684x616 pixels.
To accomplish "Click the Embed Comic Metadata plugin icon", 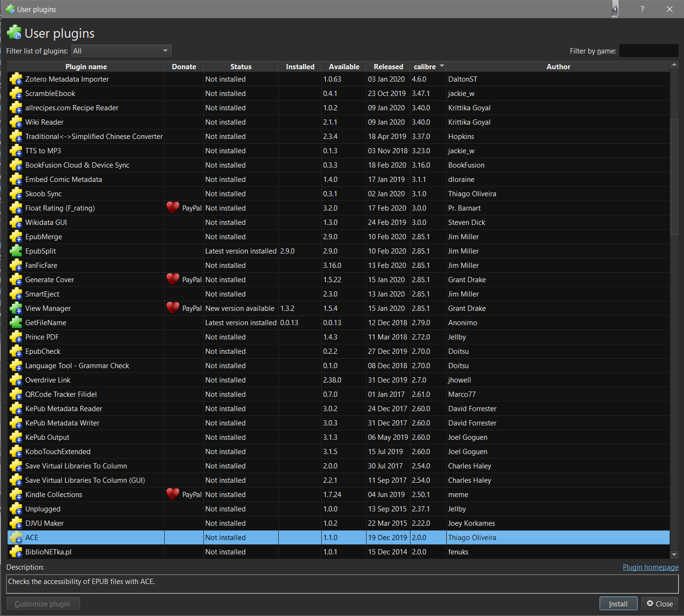I will pyautogui.click(x=16, y=180).
